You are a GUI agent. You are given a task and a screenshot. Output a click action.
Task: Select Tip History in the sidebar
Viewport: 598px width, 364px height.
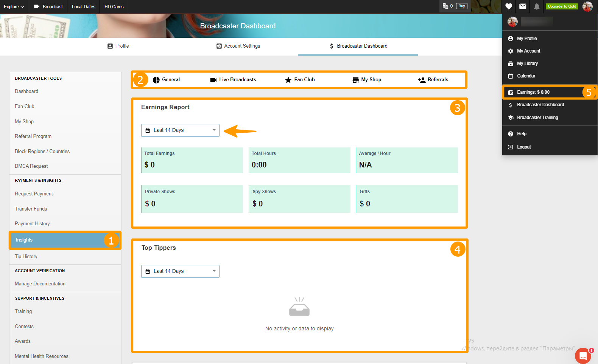pos(26,257)
